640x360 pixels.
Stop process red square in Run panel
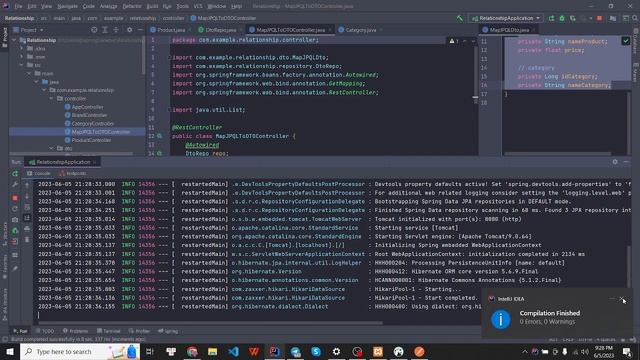pos(15,198)
